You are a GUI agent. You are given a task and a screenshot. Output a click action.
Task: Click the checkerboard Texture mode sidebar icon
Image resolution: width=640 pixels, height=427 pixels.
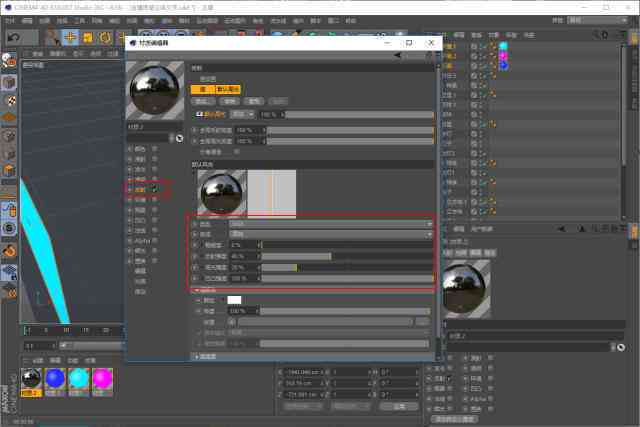tap(9, 100)
